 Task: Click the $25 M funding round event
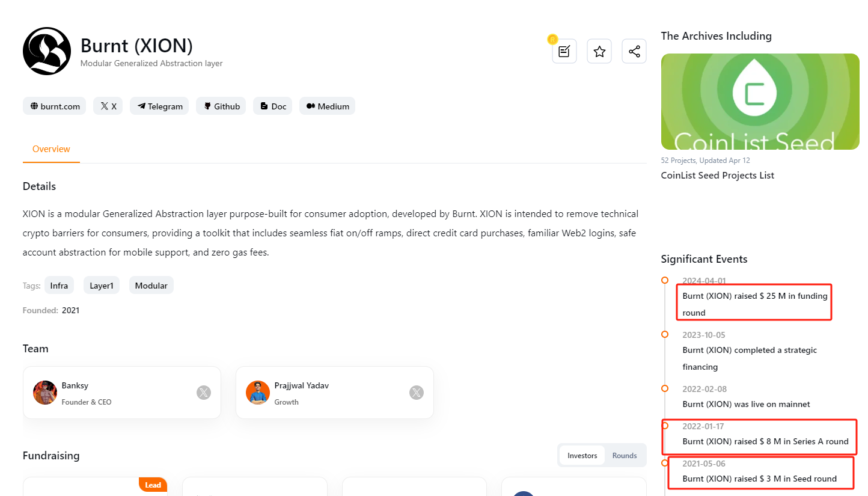point(755,304)
